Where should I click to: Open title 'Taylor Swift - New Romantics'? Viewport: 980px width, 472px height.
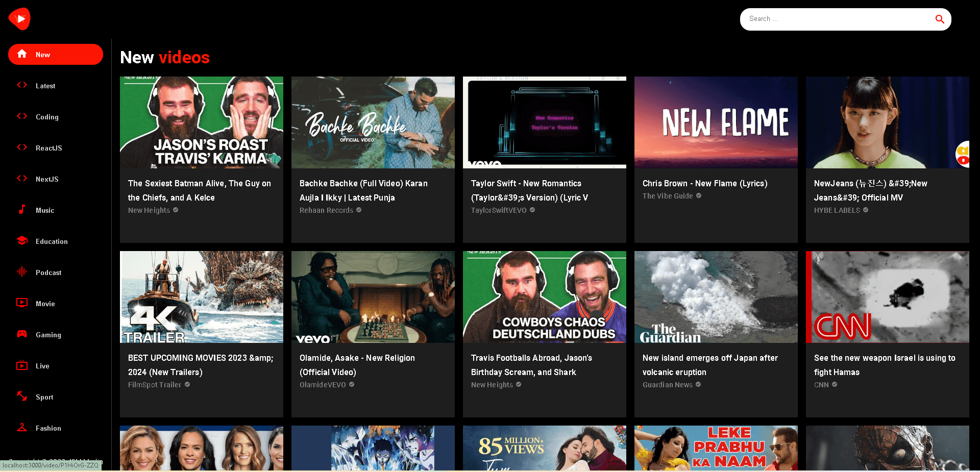tap(529, 190)
